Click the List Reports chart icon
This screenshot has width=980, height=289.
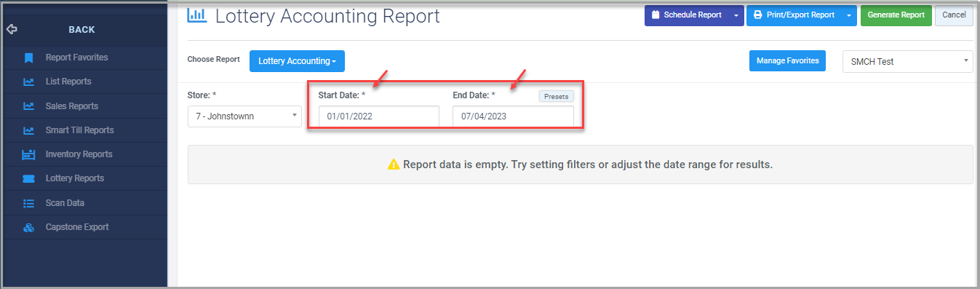28,82
